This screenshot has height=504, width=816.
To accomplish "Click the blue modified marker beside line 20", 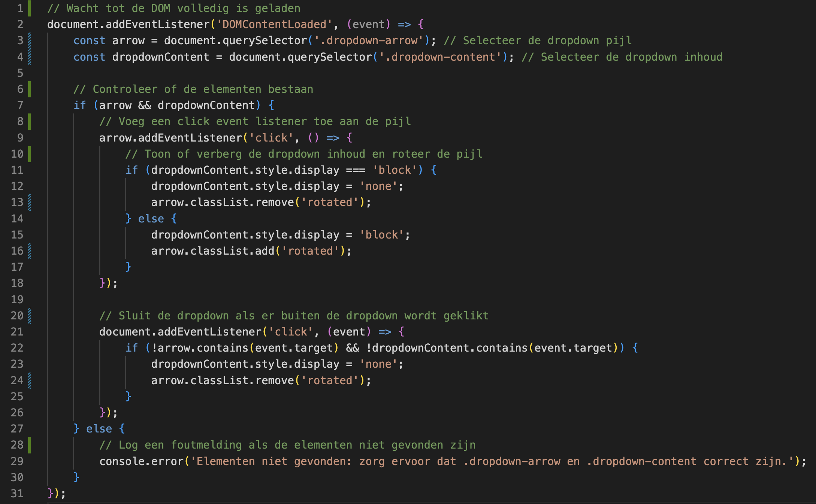I will [x=30, y=316].
